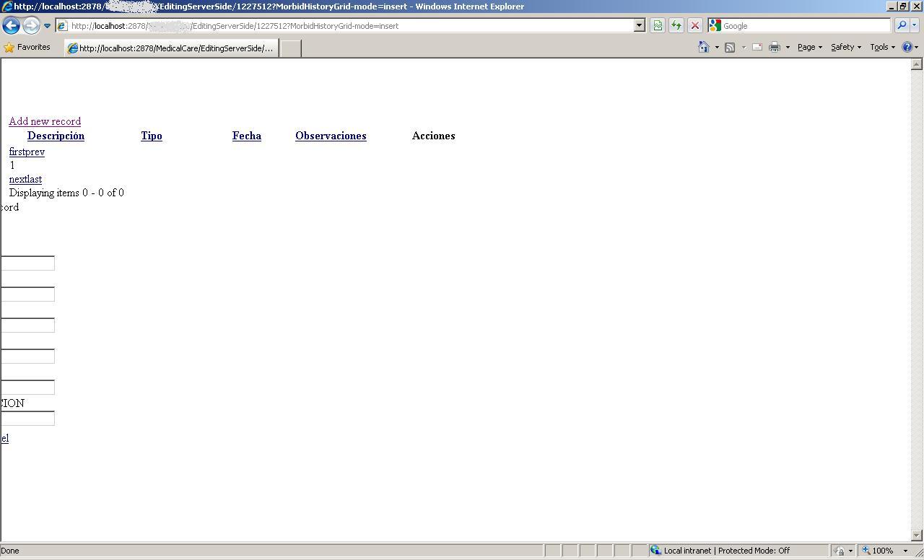Click the Home page icon
Image resolution: width=924 pixels, height=560 pixels.
pos(704,47)
